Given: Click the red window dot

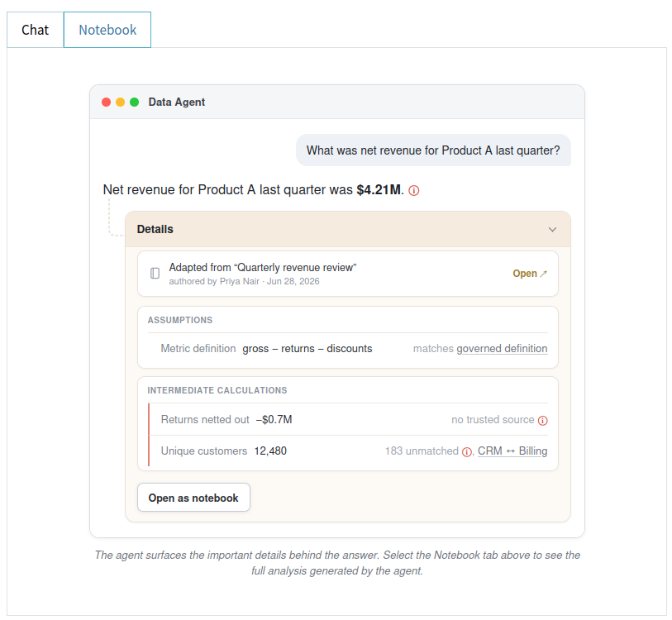Looking at the screenshot, I should [x=107, y=102].
